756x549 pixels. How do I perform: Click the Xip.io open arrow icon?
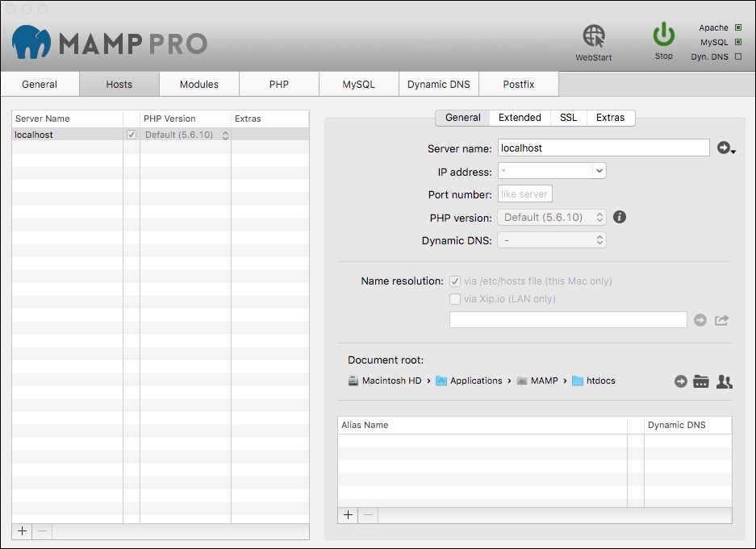(700, 320)
